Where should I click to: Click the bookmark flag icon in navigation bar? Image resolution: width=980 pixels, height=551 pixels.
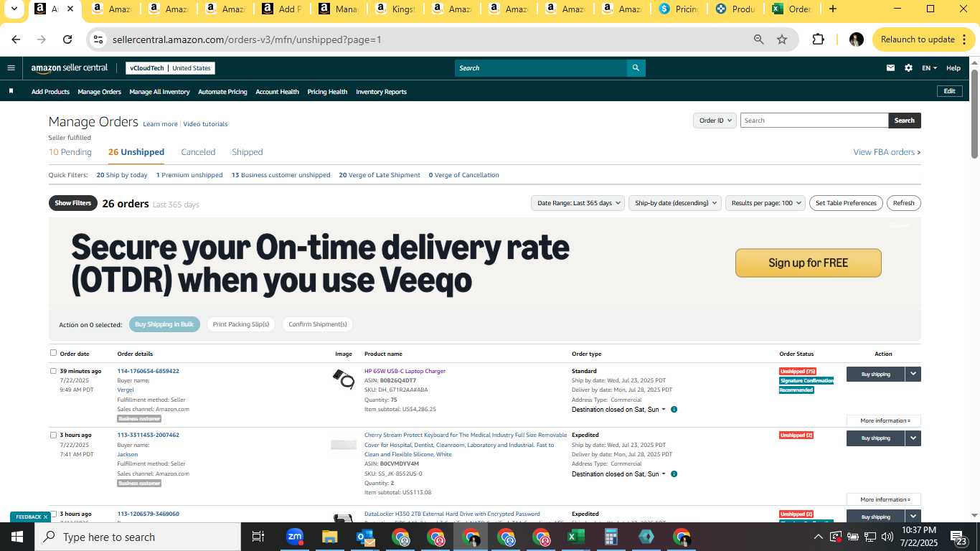tap(11, 91)
